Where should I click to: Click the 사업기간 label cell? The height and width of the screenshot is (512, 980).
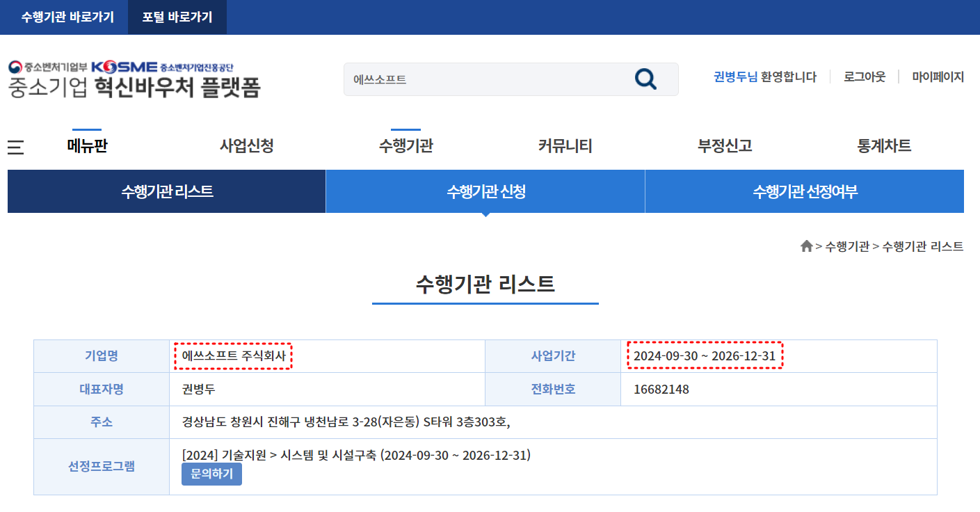(x=553, y=356)
